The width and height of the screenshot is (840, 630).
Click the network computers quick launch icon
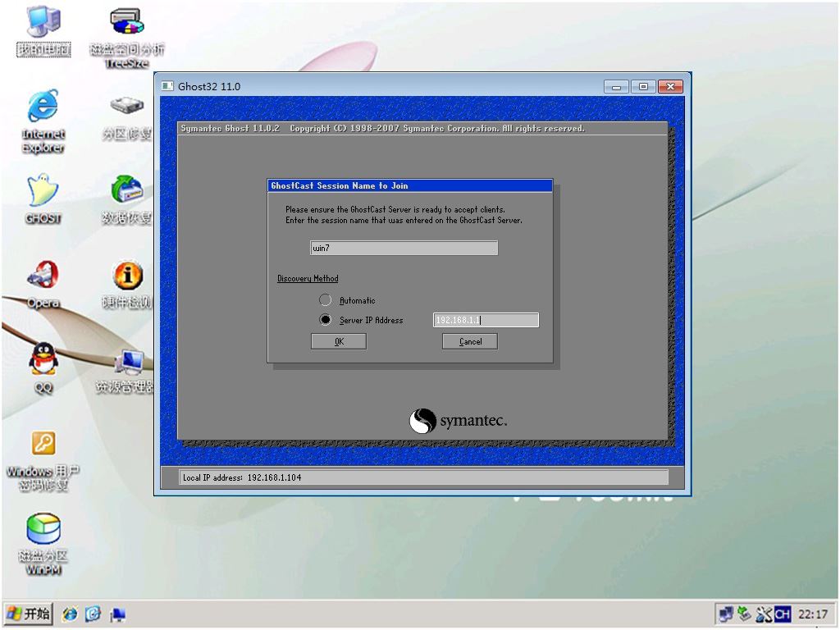[x=118, y=614]
